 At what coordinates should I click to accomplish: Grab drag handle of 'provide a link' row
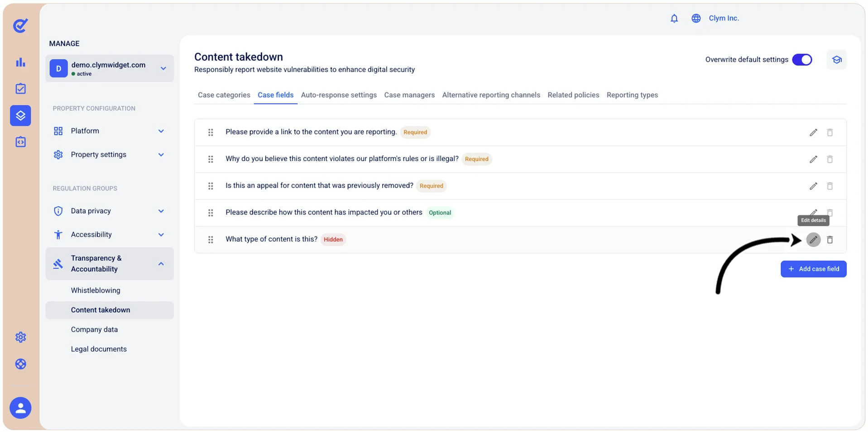coord(211,133)
